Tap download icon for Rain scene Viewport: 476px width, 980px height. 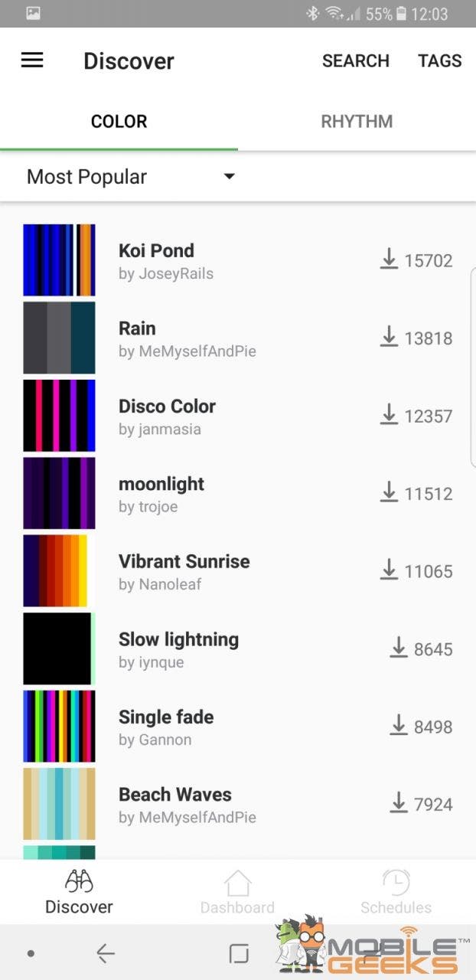[389, 338]
